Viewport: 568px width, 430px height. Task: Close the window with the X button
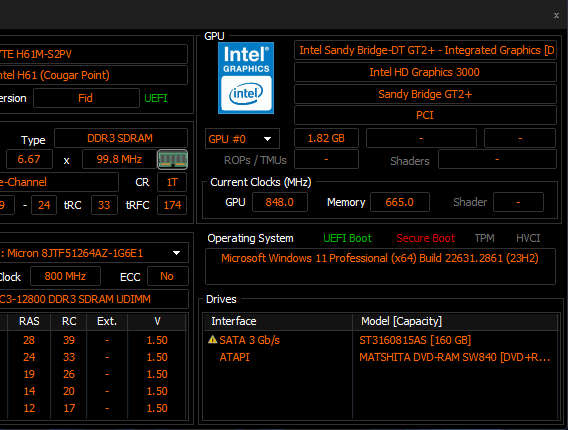[556, 16]
